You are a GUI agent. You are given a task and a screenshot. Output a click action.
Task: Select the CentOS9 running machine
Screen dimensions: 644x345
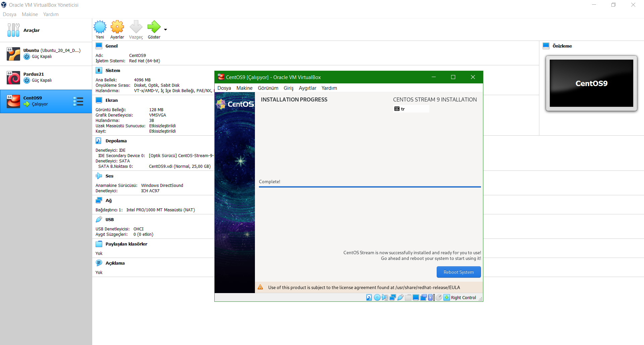coord(46,101)
